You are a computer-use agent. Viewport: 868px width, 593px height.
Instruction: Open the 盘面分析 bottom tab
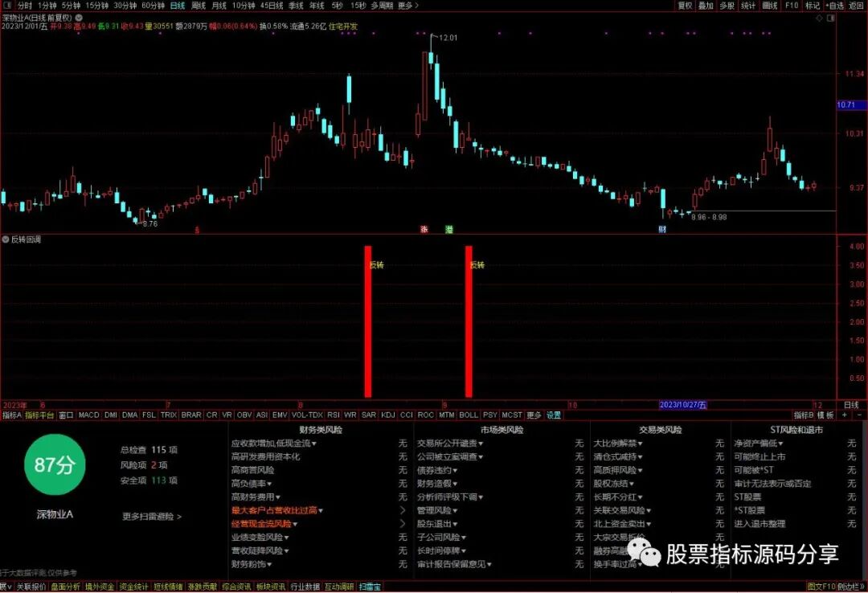click(65, 587)
